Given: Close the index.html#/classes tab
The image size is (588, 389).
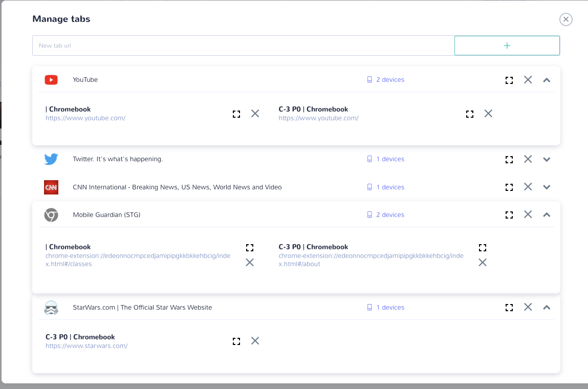Looking at the screenshot, I should click(x=250, y=262).
